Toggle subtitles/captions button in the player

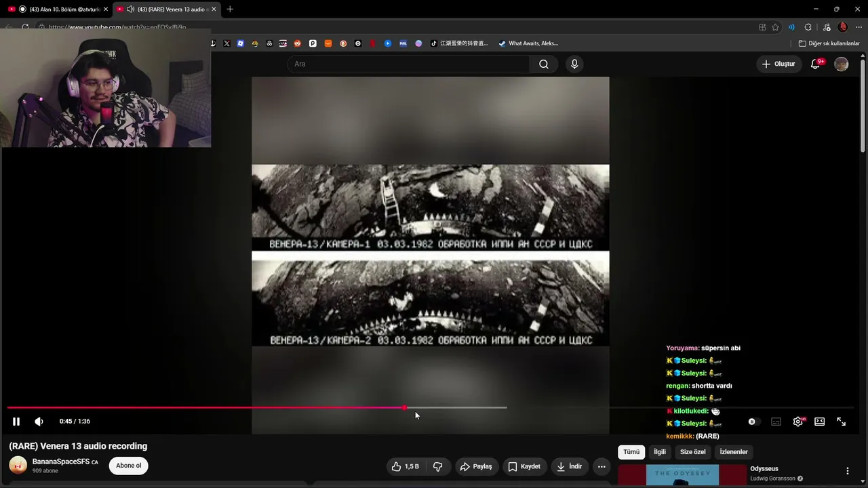click(776, 422)
